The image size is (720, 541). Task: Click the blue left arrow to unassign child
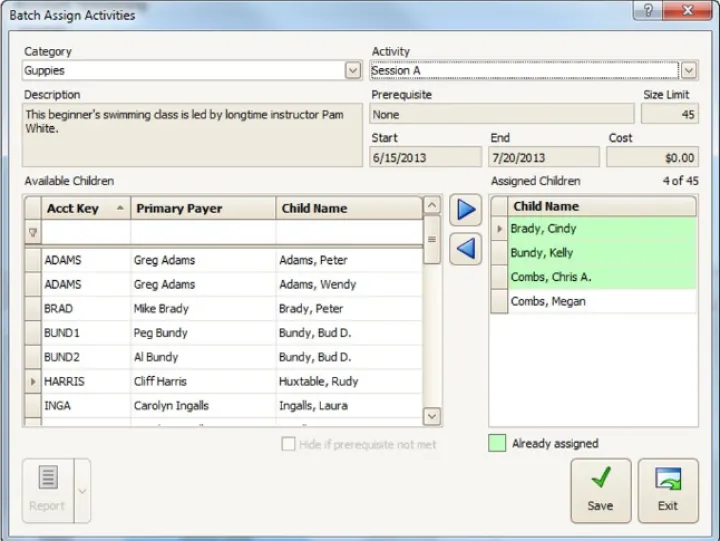pyautogui.click(x=465, y=248)
